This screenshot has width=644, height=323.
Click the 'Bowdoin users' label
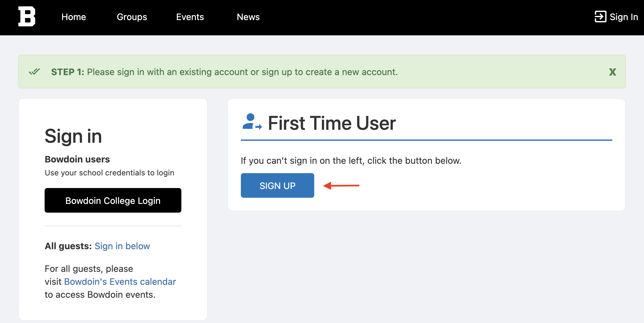77,159
